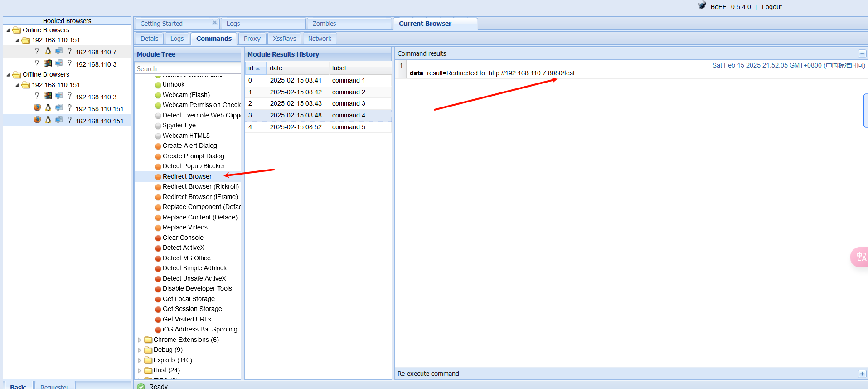Open the Logs sub-tab under Current Browser
This screenshot has height=389, width=868.
[177, 39]
